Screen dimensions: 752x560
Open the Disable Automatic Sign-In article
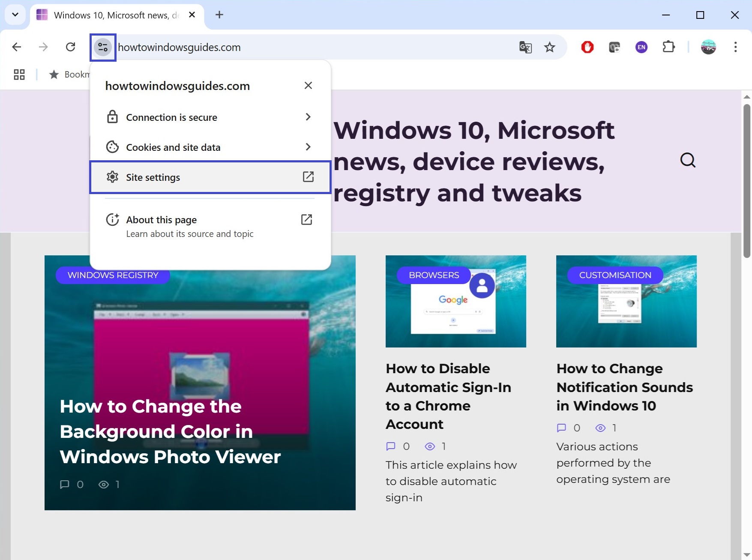click(x=449, y=396)
